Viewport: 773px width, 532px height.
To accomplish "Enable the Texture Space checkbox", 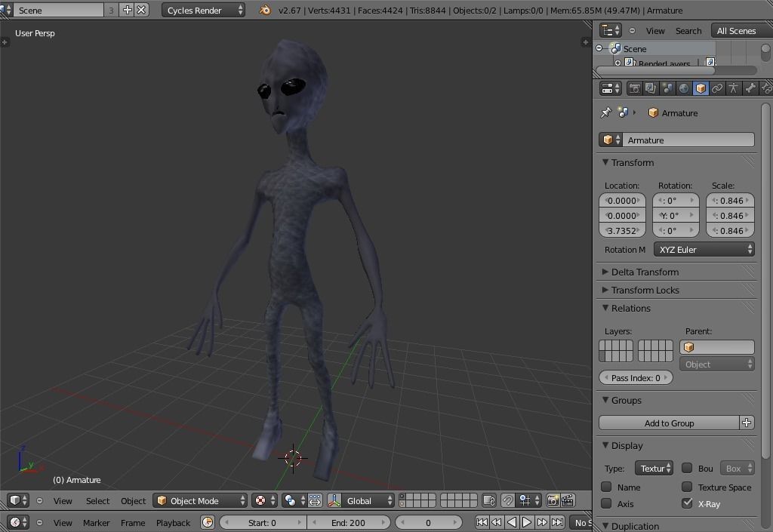I will pyautogui.click(x=687, y=487).
